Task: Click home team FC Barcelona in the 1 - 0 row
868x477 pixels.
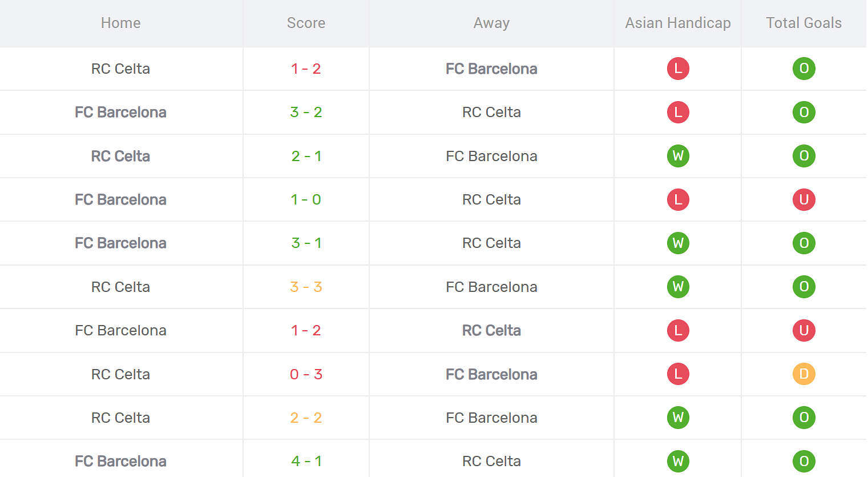Action: pos(120,199)
